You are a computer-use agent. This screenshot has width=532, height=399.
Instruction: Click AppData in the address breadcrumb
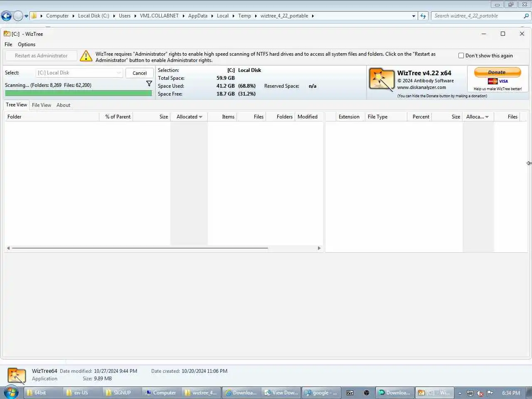tap(198, 16)
